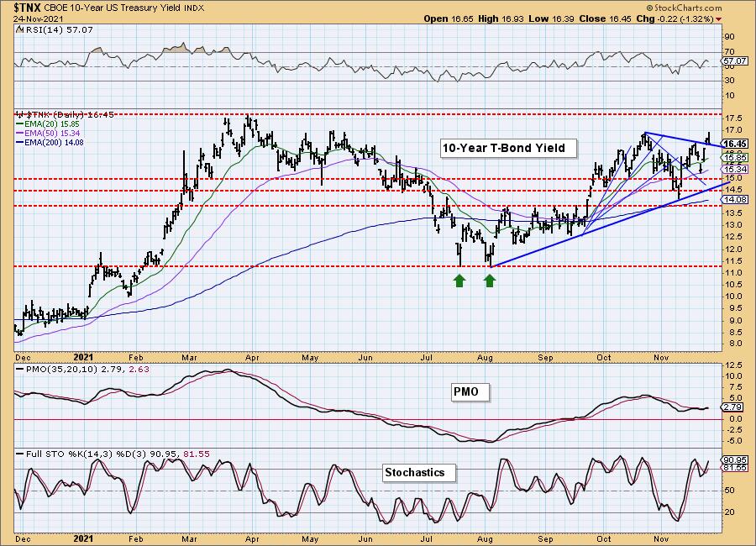Click the 14.08 EMA value tag

[x=734, y=199]
